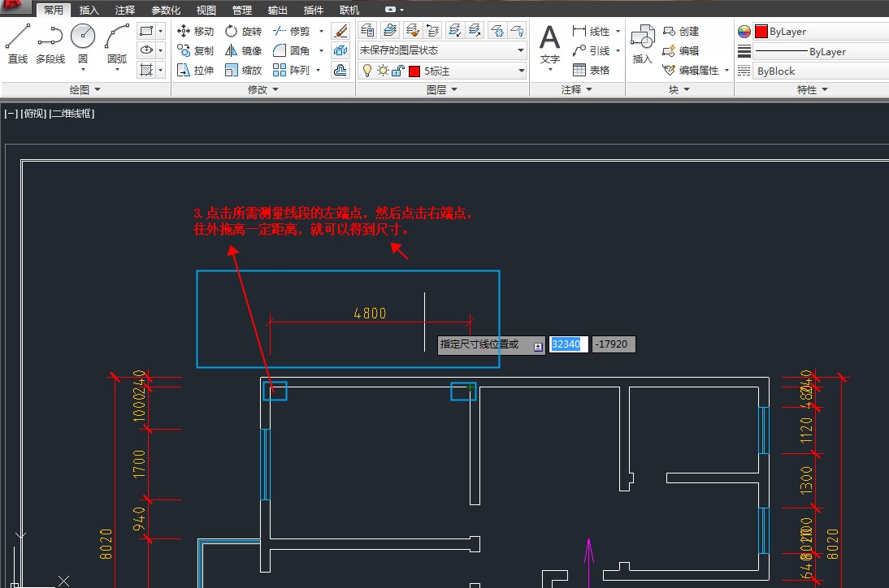Expand the 图层 panel
The width and height of the screenshot is (889, 588).
point(442,89)
